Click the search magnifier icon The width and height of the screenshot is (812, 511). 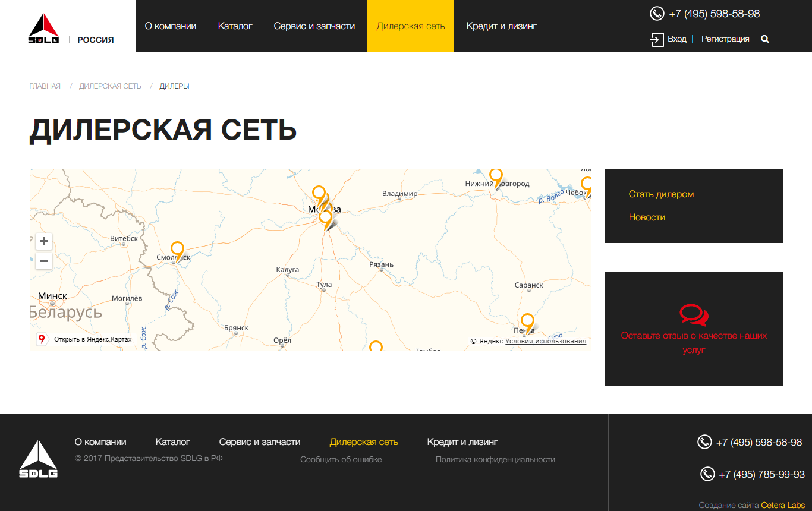point(765,39)
